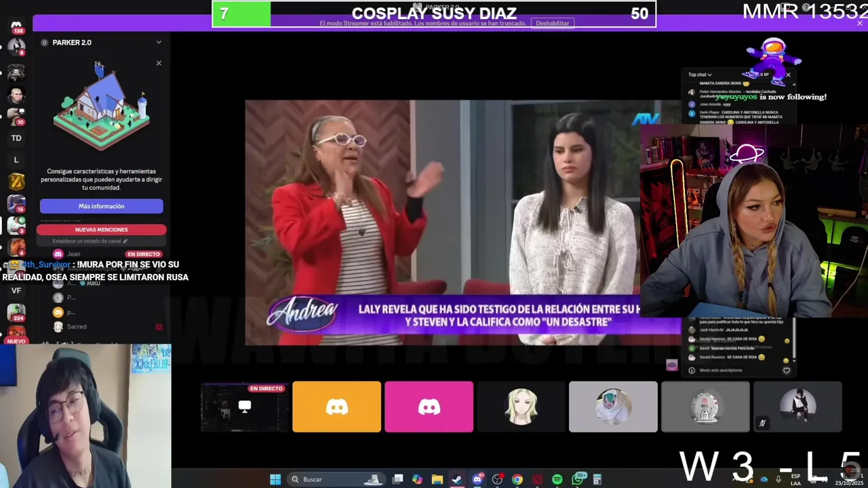Select the blonde anime avatar participant tile
The width and height of the screenshot is (868, 488).
coord(521,407)
